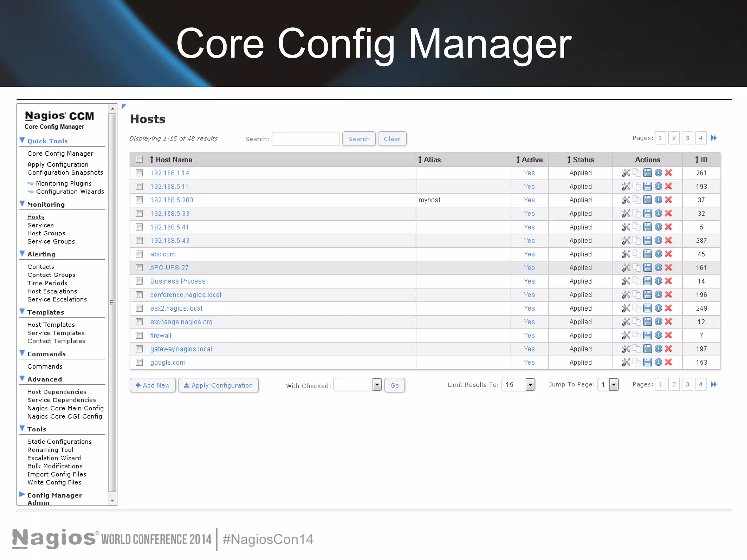Click the modify tools icon for 192.168.1.14

tap(626, 173)
